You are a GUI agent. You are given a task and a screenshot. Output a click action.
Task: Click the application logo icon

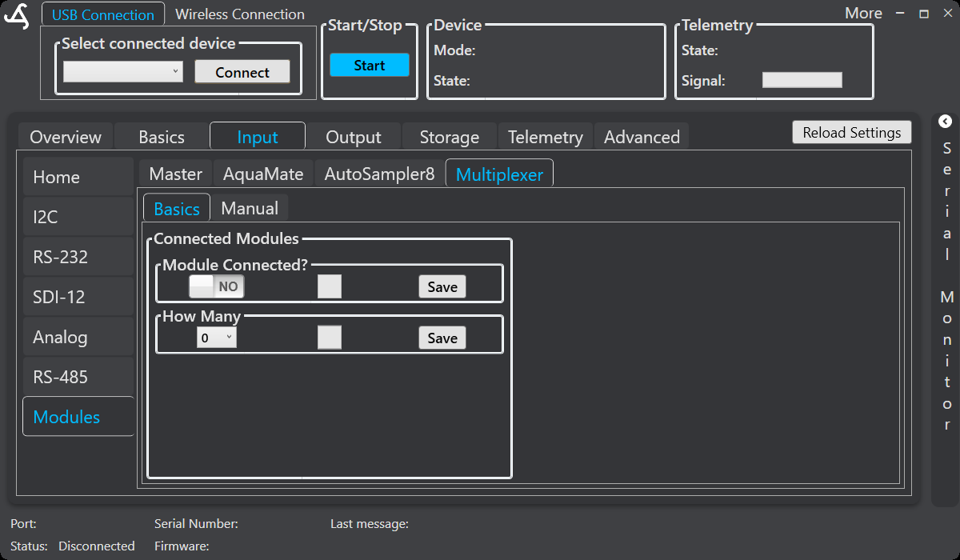[x=17, y=17]
